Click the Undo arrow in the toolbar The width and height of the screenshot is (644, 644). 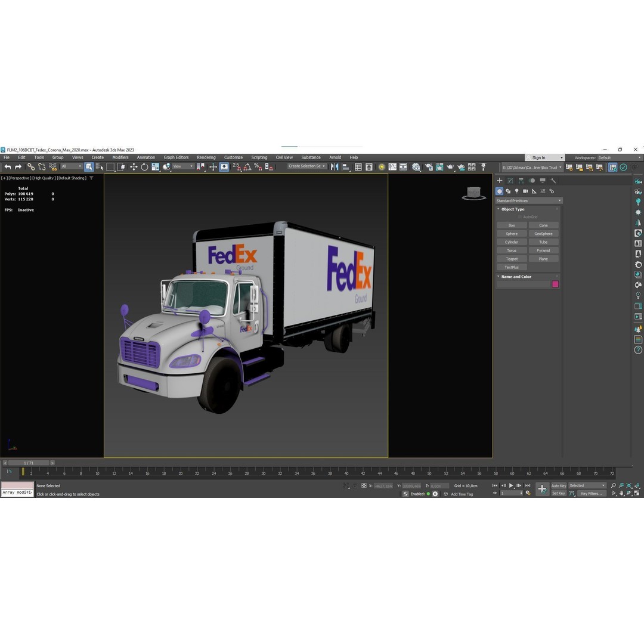coord(8,167)
